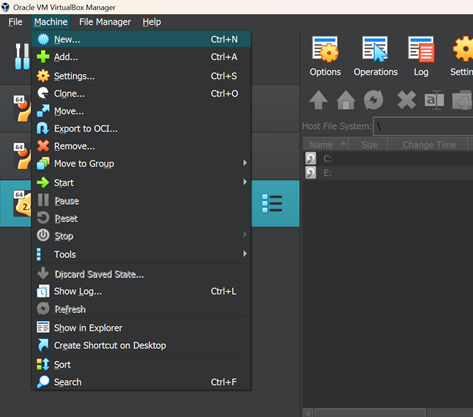Go up one directory arrow icon

[x=318, y=100]
